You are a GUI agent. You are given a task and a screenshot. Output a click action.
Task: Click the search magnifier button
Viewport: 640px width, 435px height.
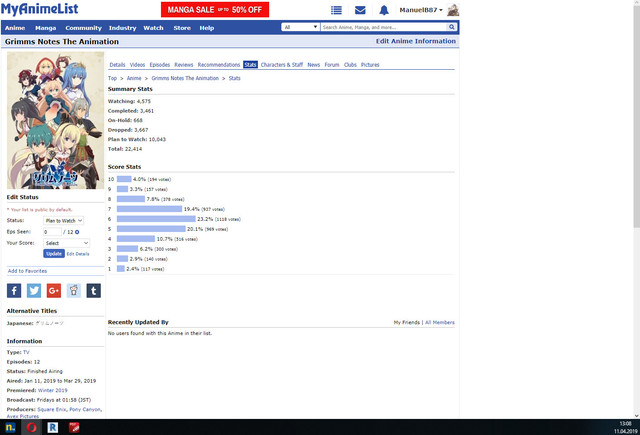pos(451,27)
